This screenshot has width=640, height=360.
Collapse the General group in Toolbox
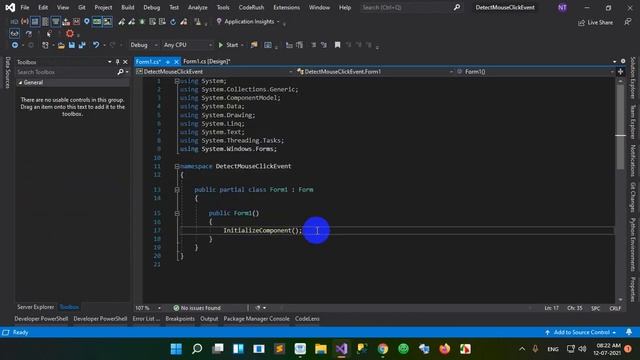(x=20, y=82)
